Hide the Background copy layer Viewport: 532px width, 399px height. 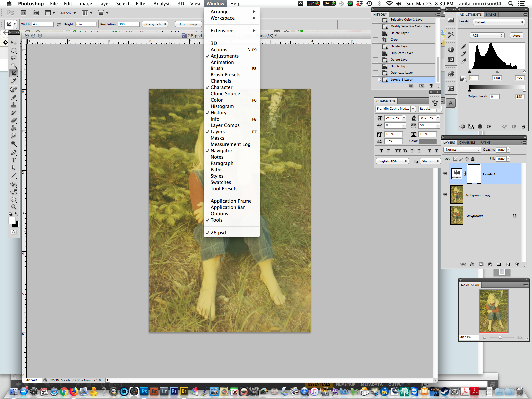[445, 195]
